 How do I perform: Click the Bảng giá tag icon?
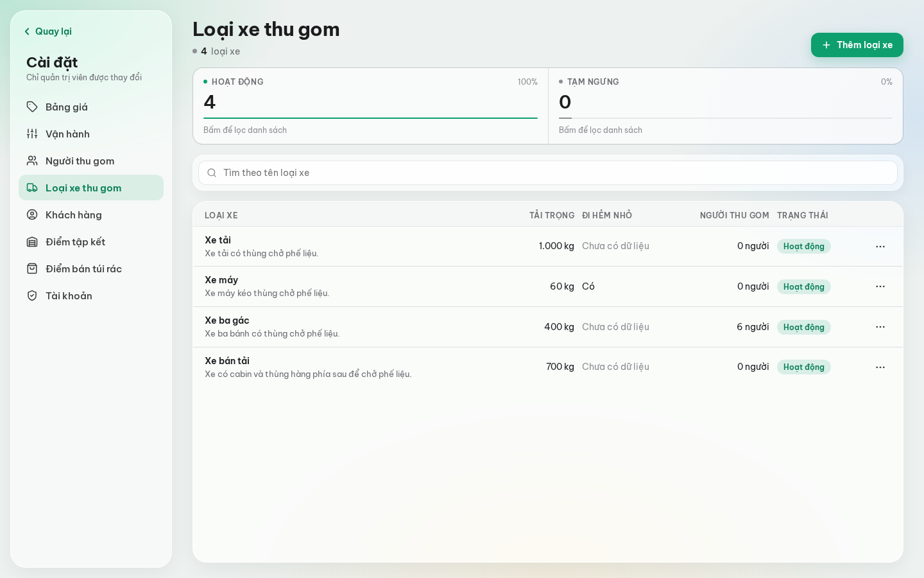(32, 107)
